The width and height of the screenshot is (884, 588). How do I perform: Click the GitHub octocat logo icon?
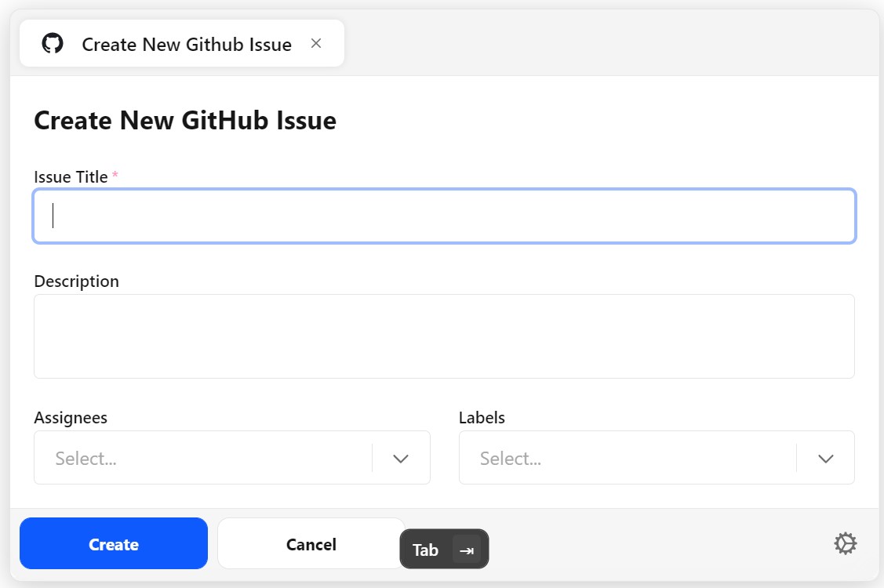[53, 44]
